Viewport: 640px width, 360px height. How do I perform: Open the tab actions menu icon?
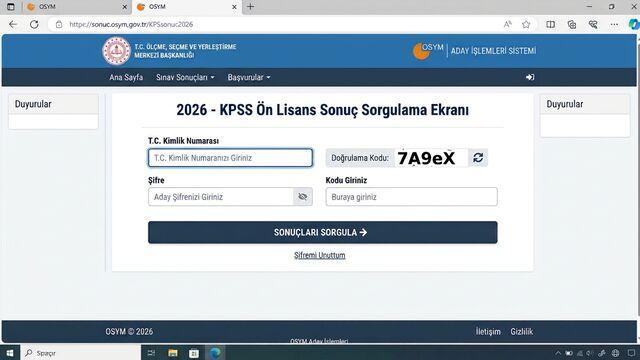click(x=11, y=7)
